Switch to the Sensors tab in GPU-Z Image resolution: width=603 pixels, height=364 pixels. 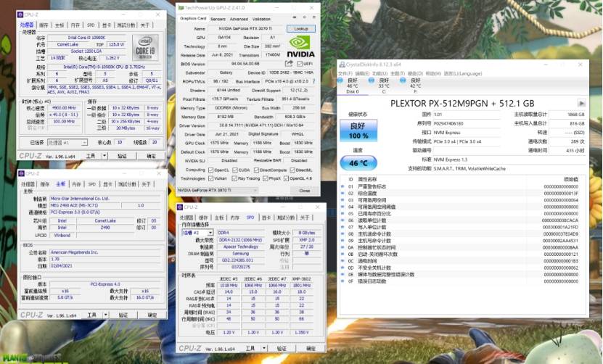point(218,19)
